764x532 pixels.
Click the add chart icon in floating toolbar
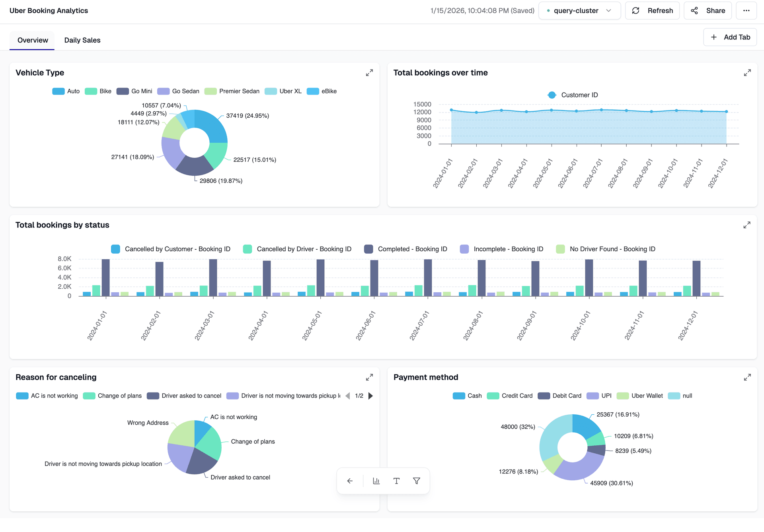pyautogui.click(x=376, y=481)
